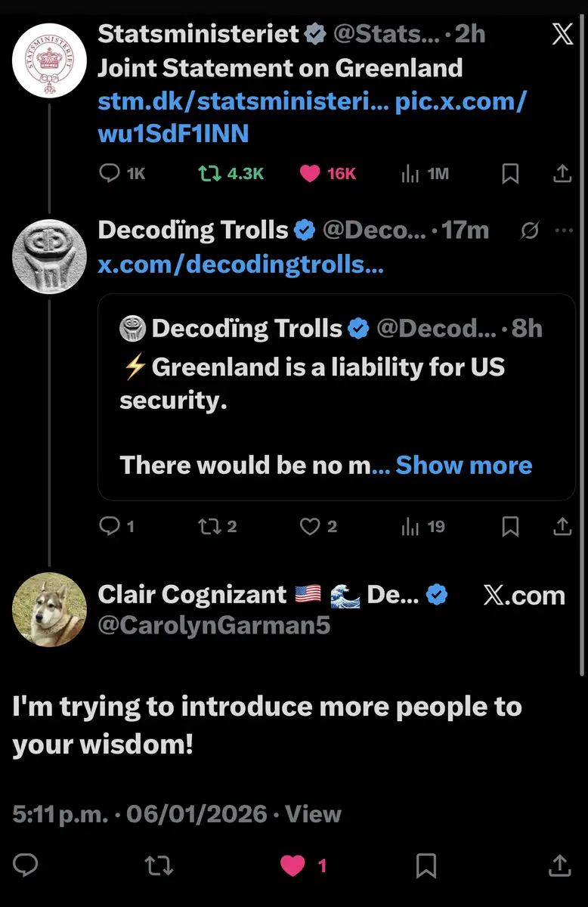The image size is (588, 907).
Task: Share Clair Cognizant's post
Action: pos(559,865)
